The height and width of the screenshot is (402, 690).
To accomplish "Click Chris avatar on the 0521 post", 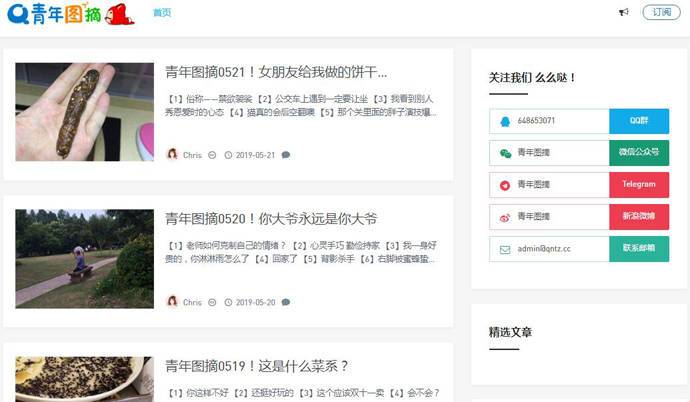I will point(172,154).
